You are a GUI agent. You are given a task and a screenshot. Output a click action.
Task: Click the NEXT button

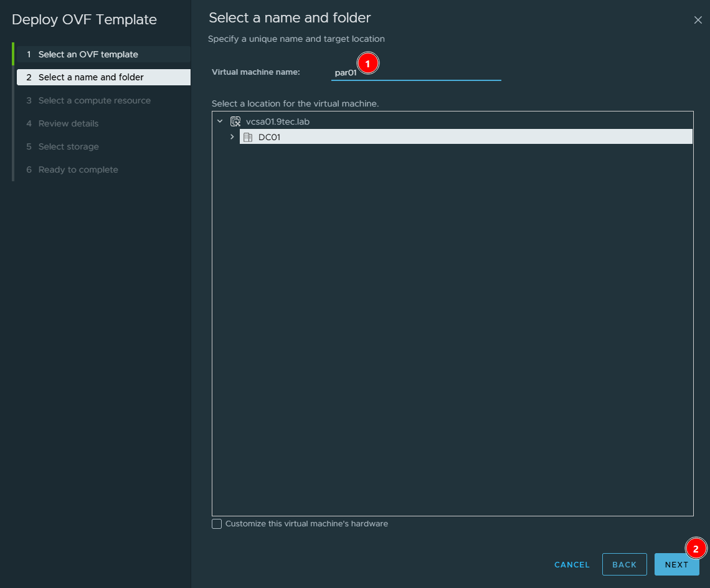tap(676, 564)
